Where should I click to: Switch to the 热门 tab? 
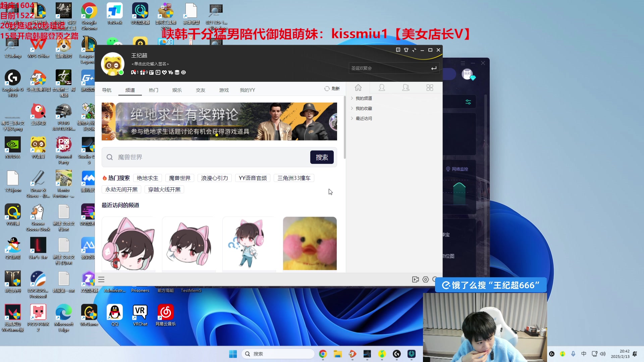[x=154, y=90]
